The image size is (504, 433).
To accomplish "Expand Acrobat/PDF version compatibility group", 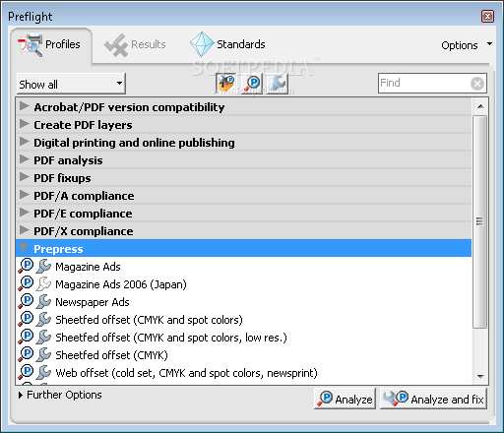I will [24, 106].
